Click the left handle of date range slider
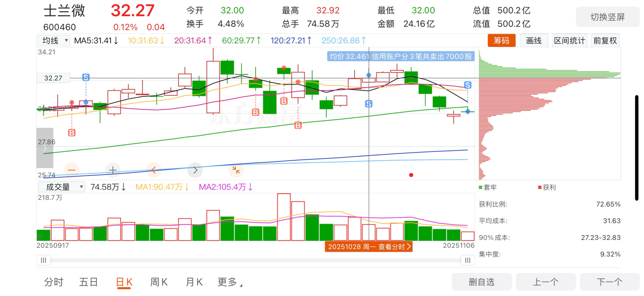 click(x=44, y=260)
